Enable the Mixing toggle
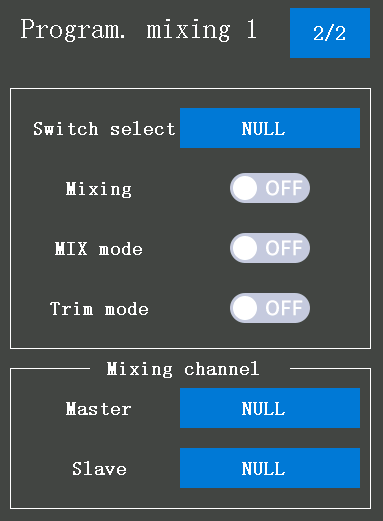The width and height of the screenshot is (383, 521). [270, 188]
